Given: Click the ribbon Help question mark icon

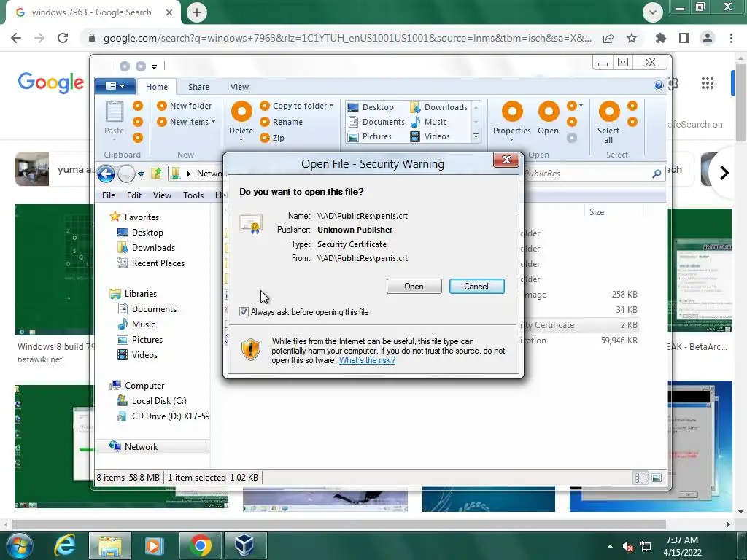Looking at the screenshot, I should click(659, 85).
